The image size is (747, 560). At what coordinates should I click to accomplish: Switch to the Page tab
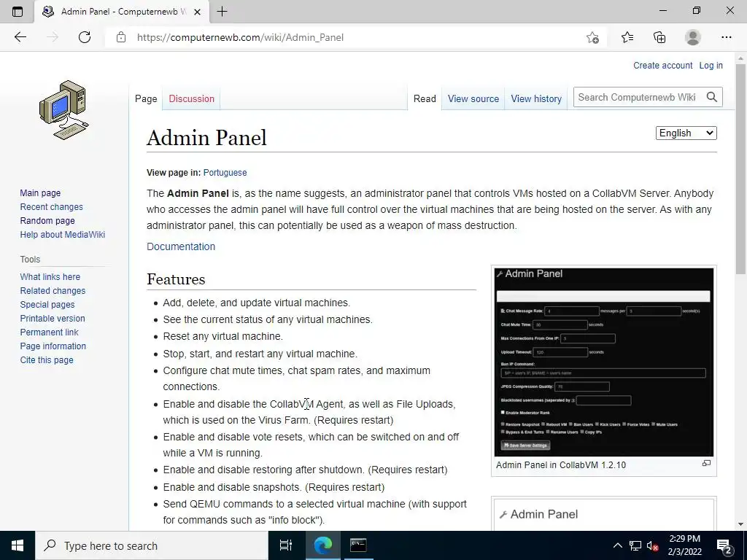pos(146,98)
